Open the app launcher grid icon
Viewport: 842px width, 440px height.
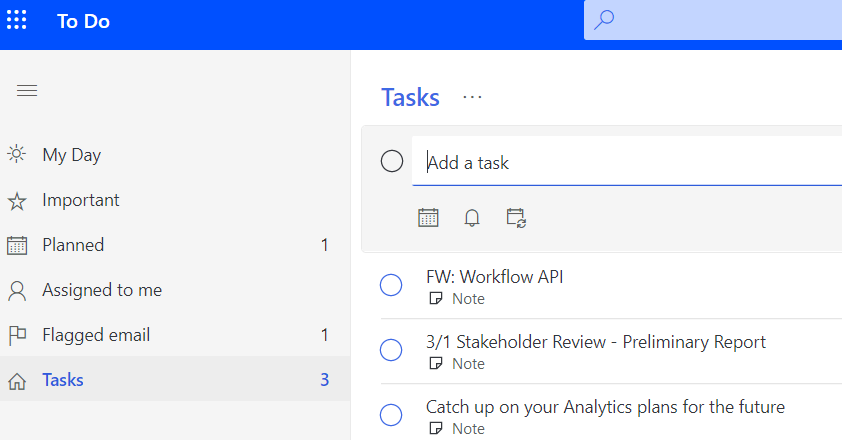point(17,21)
